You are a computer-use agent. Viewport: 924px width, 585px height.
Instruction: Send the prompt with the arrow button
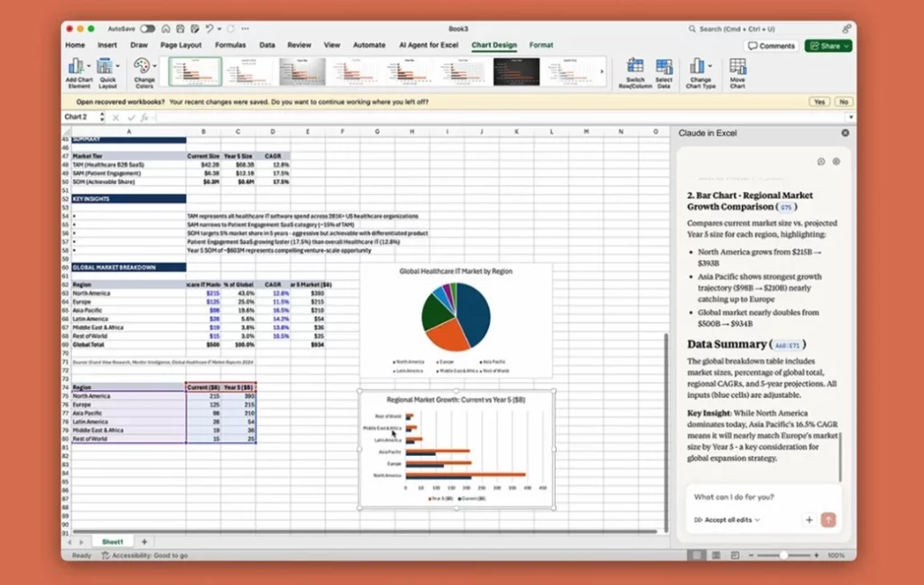tap(828, 520)
